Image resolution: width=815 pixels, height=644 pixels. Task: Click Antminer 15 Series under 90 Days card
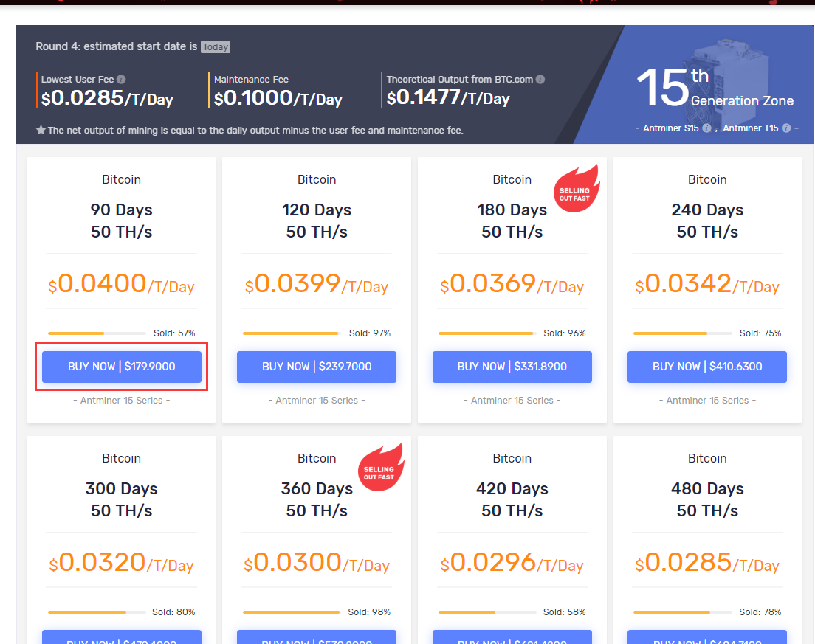[121, 401]
